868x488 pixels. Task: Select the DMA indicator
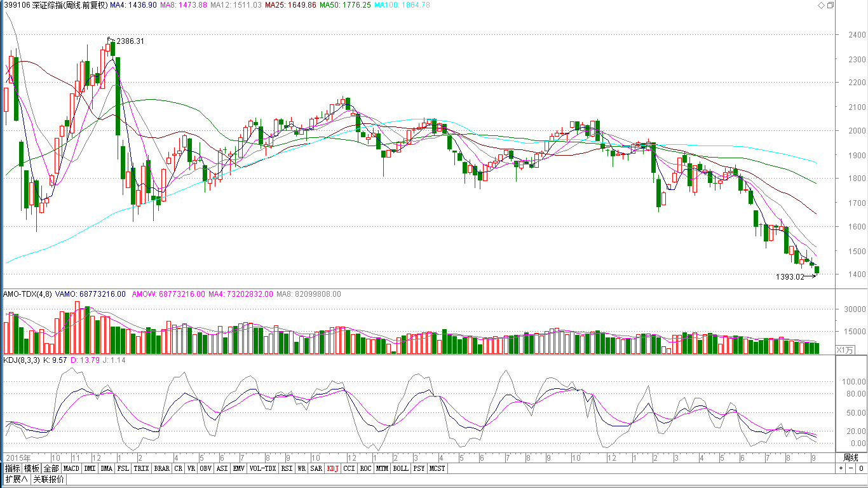pos(107,468)
